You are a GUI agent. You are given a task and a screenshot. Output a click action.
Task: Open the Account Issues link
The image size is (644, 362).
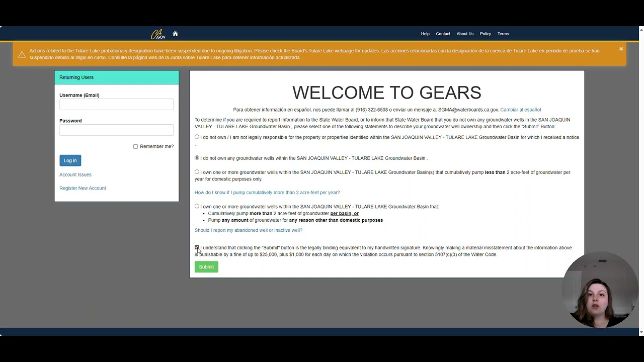[75, 174]
